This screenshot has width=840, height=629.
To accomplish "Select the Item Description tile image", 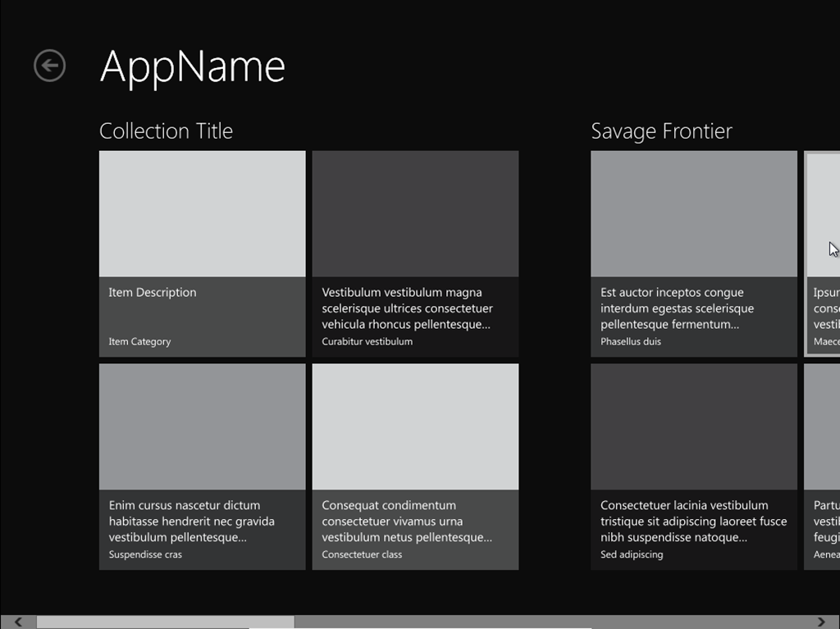I will [x=203, y=214].
